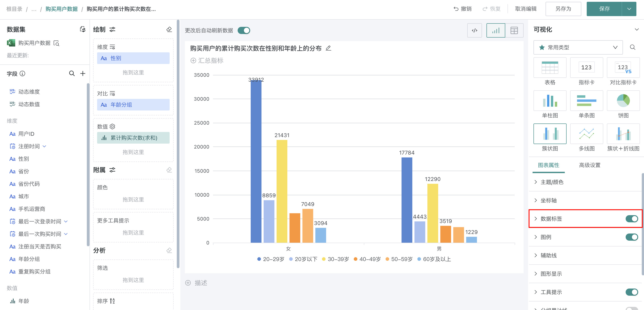
Task: Select the 饼图 chart type
Action: coord(623,101)
